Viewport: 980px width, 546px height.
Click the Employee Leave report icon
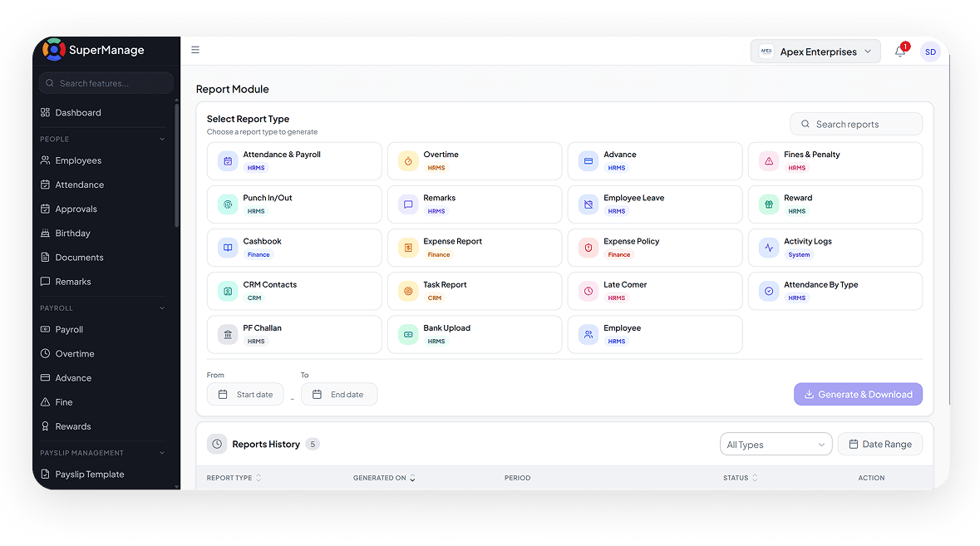click(588, 204)
